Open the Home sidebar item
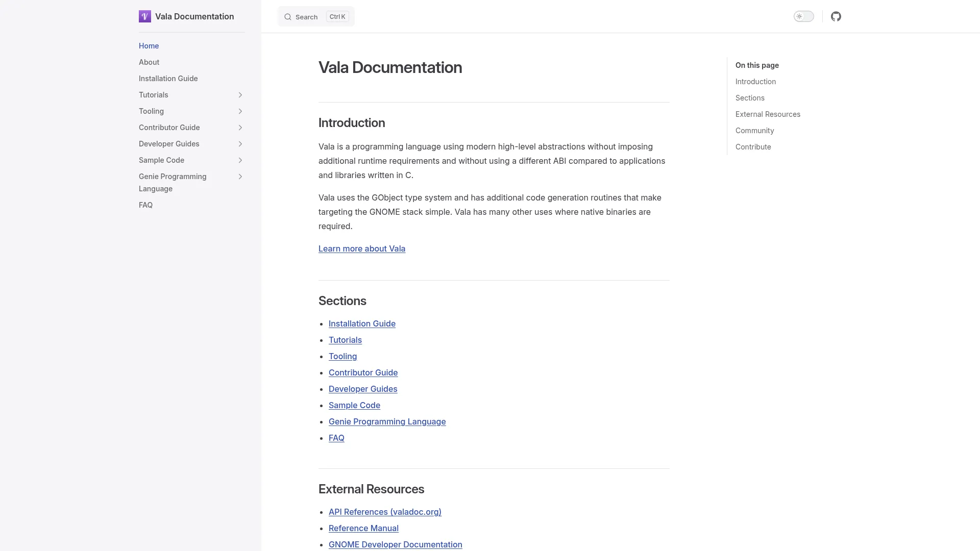 (149, 46)
